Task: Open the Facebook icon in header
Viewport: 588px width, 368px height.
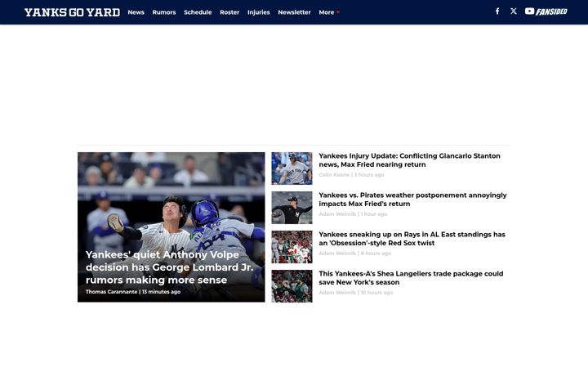Action: coord(497,11)
